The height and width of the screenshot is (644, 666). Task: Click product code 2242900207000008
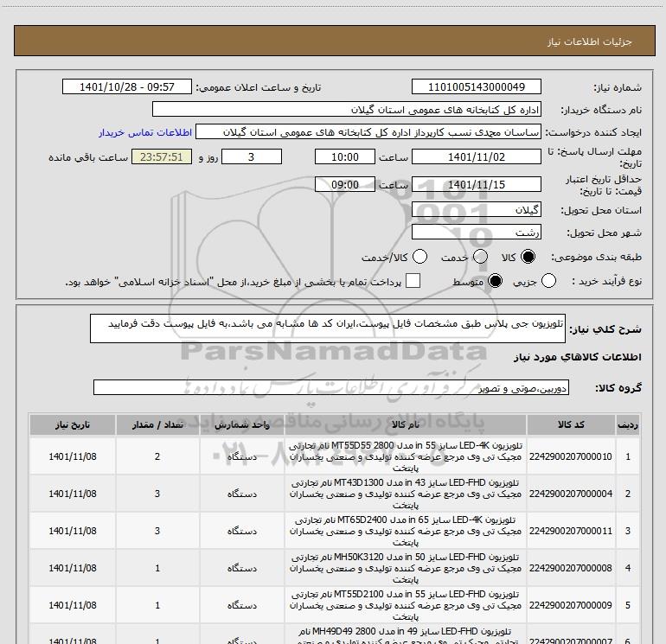click(x=571, y=568)
